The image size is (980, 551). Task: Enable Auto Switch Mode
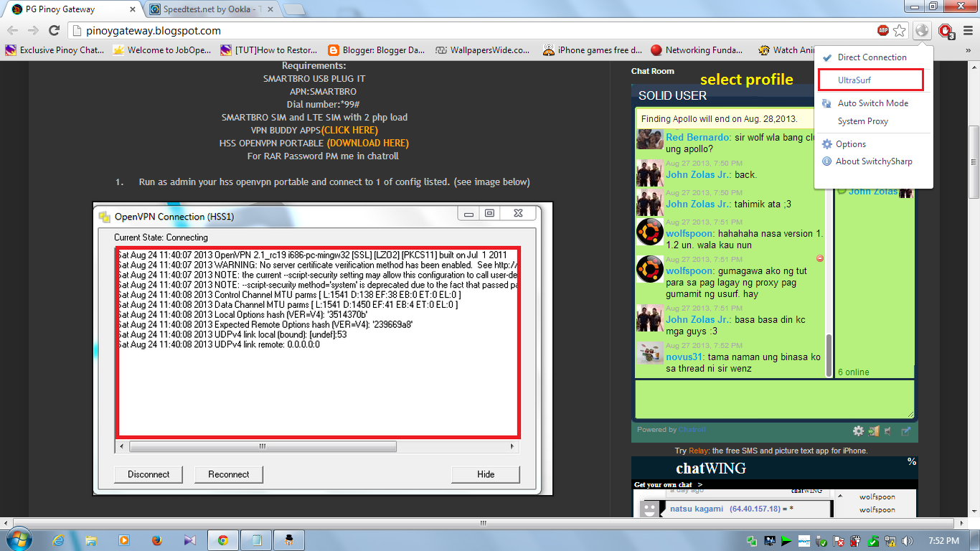[x=873, y=103]
